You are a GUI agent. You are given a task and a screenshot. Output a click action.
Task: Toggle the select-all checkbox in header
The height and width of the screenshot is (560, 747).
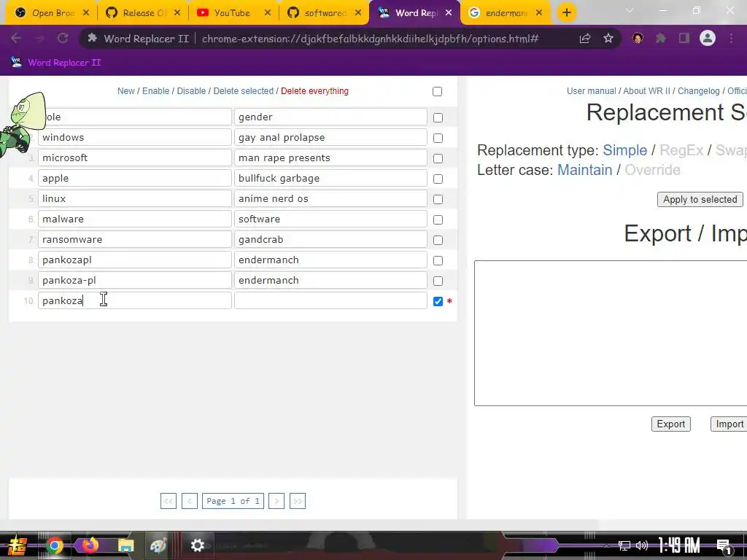(x=438, y=91)
